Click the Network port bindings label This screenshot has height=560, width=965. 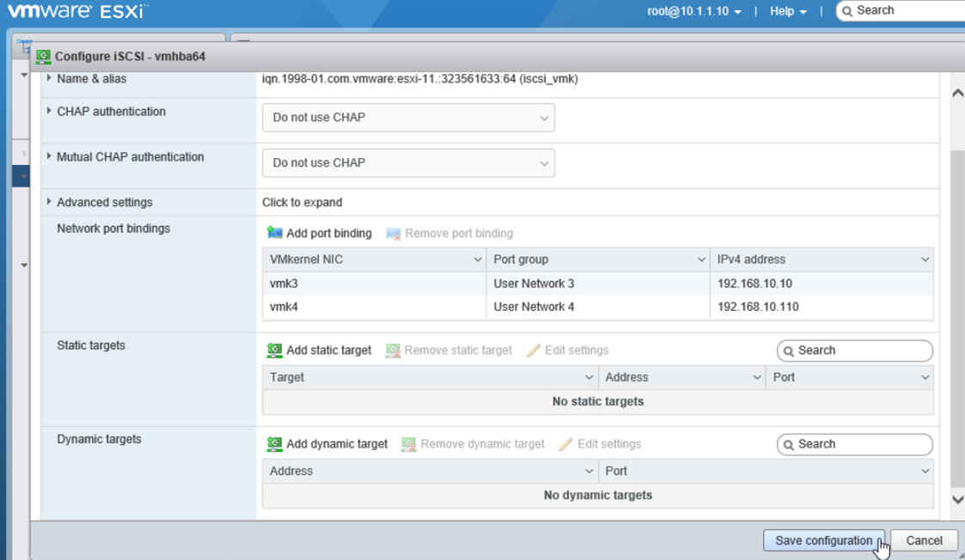tap(113, 229)
